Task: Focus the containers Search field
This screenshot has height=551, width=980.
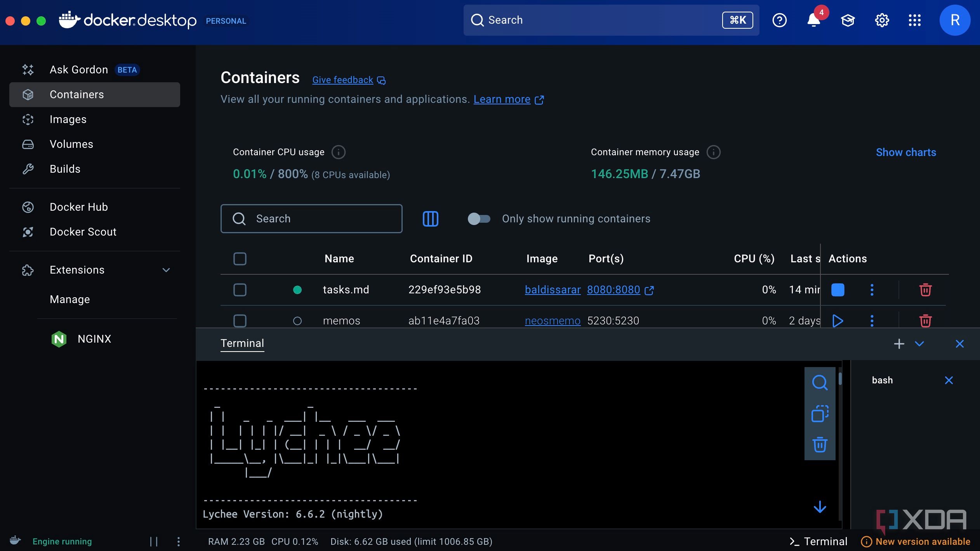Action: [x=311, y=219]
